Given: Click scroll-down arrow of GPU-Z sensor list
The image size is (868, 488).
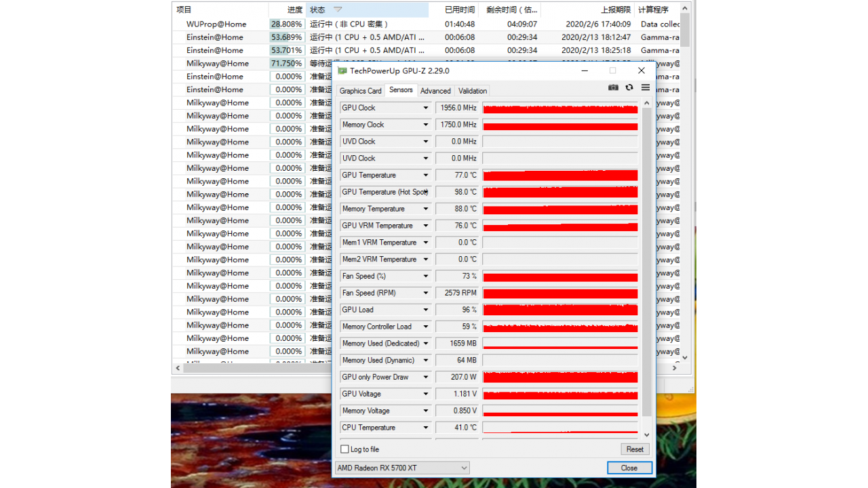Looking at the screenshot, I should [x=646, y=435].
